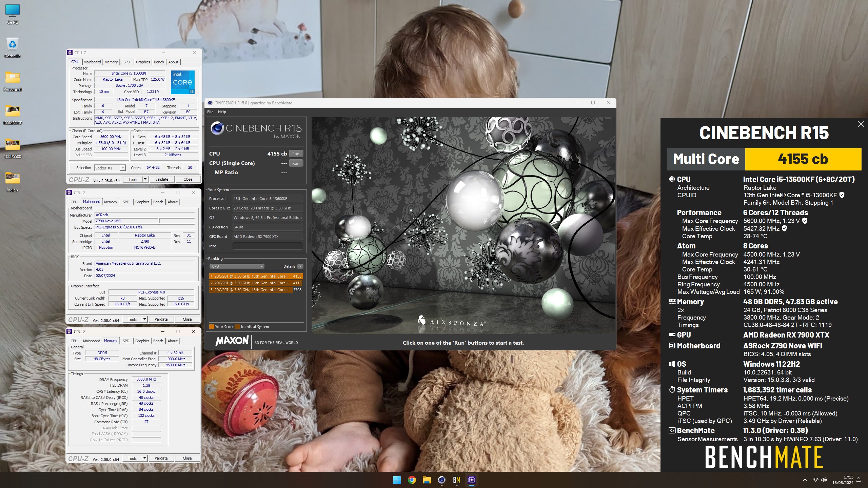Open BenchMate from the taskbar
The width and height of the screenshot is (868, 488).
(x=456, y=480)
